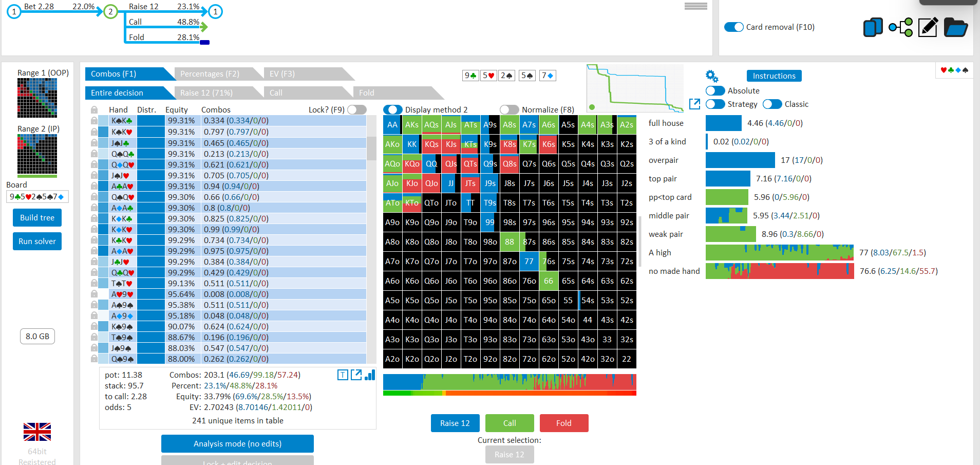Click the A high distribution bar
The image size is (980, 465).
pyautogui.click(x=780, y=253)
